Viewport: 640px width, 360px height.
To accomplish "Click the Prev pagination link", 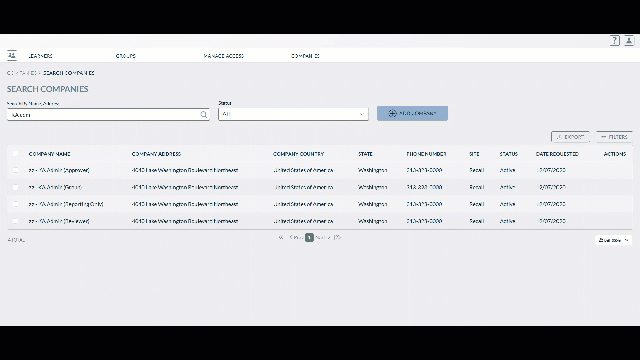I will 296,238.
